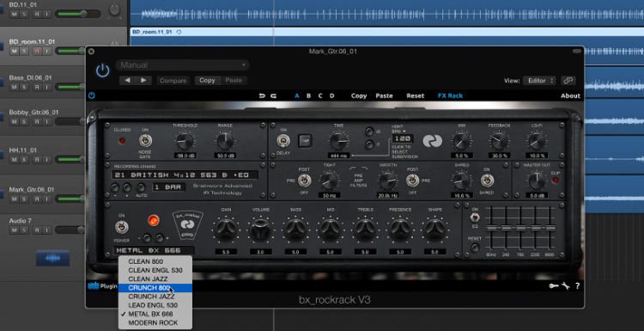Screen dimensions: 644x331
Task: Open the FX Rack view
Action: point(450,95)
